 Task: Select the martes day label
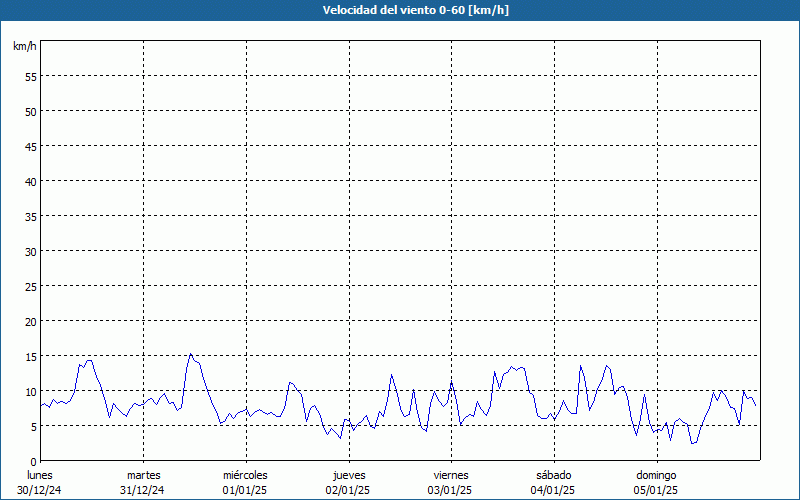(x=143, y=475)
